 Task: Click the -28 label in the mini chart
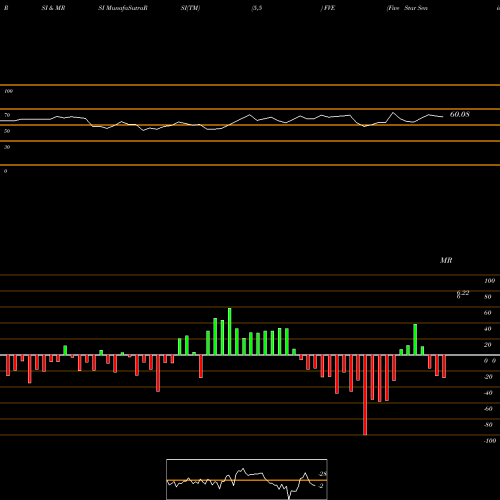tap(323, 474)
